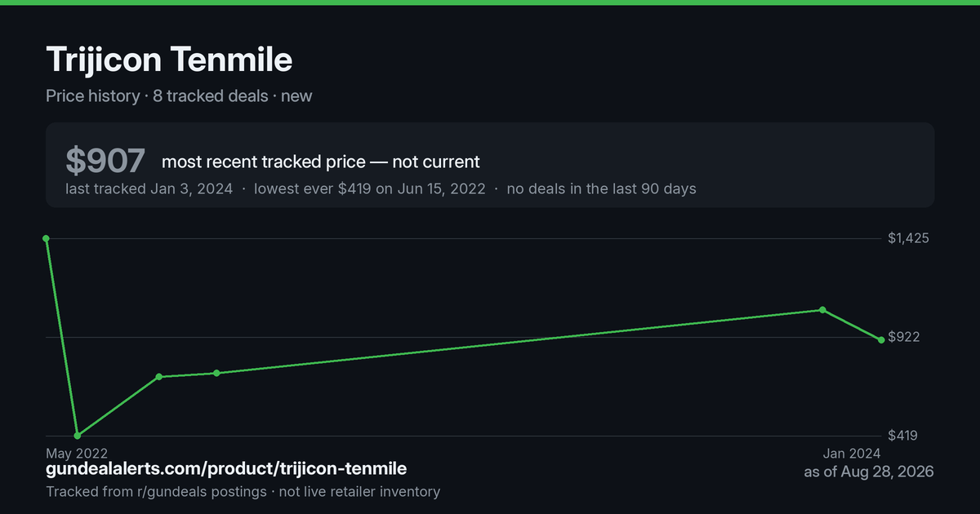Click the $922 axis label
The image size is (980, 514).
(x=904, y=337)
